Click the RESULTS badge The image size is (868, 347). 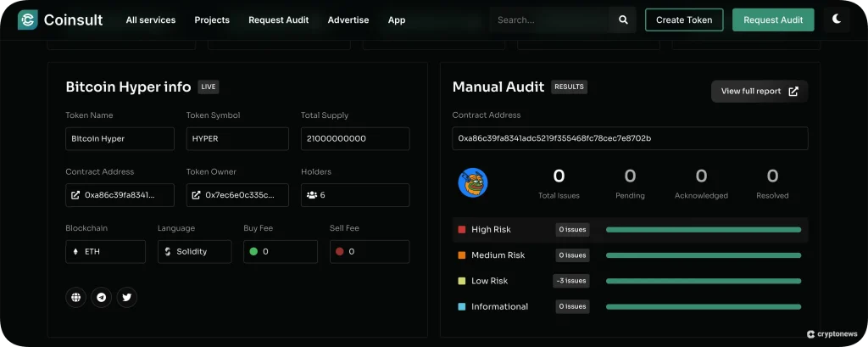[569, 87]
